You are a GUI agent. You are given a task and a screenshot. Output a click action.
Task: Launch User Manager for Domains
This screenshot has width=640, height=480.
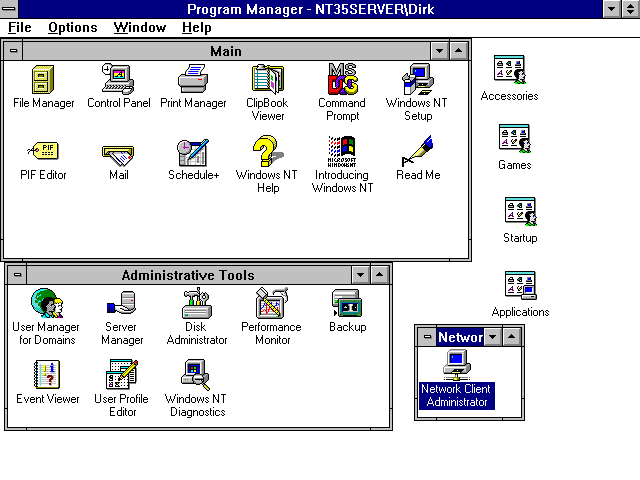(x=47, y=303)
